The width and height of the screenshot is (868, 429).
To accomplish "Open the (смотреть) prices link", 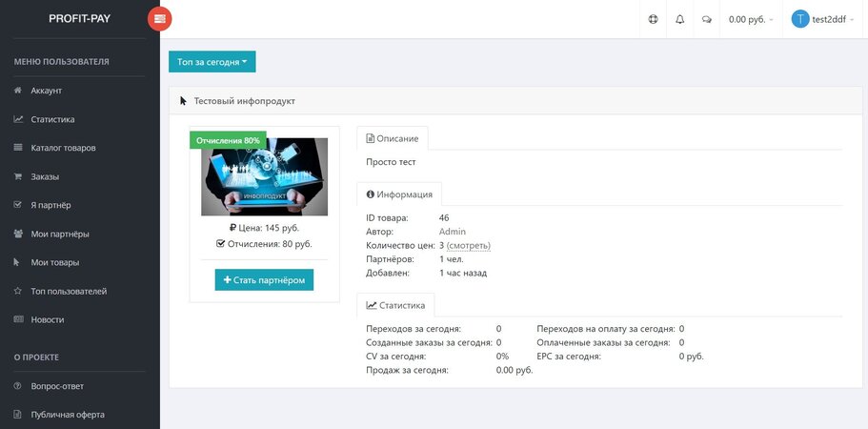I will coord(469,245).
